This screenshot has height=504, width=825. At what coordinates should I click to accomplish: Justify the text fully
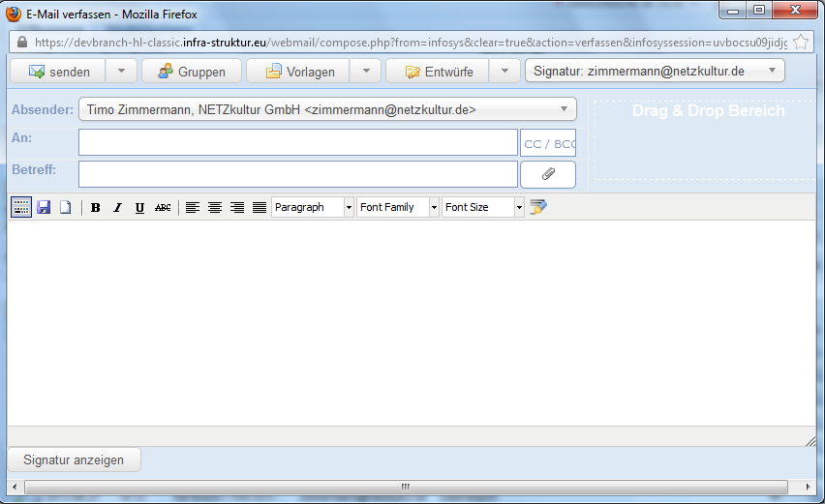tap(260, 207)
